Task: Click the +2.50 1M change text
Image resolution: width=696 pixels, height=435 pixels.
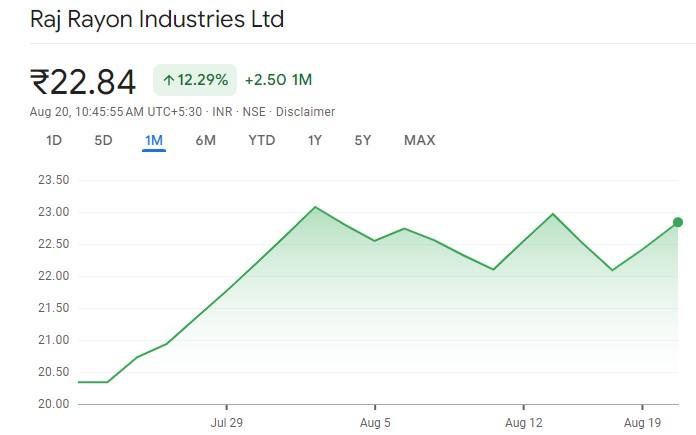Action: 278,80
